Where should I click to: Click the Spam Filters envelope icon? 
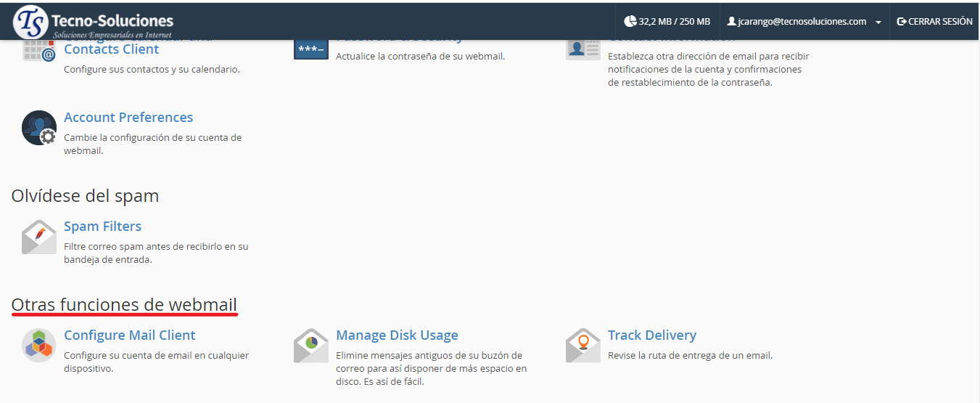point(39,237)
